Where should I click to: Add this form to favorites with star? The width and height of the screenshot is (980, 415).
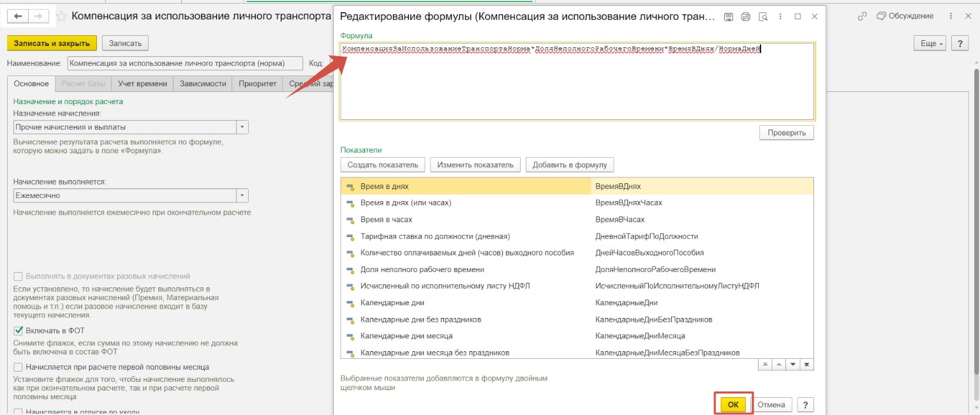tap(61, 17)
